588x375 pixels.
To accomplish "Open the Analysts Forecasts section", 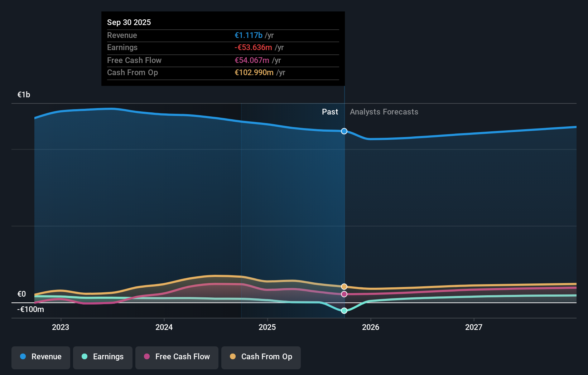I will tap(384, 112).
